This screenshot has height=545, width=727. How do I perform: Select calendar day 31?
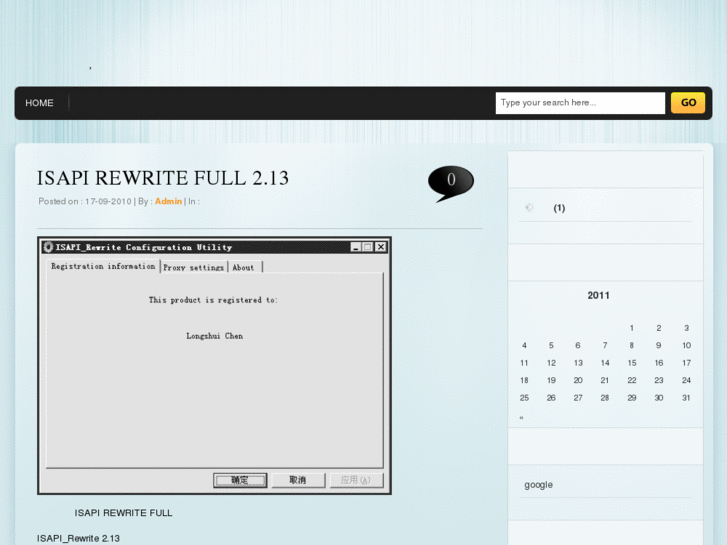pyautogui.click(x=686, y=398)
